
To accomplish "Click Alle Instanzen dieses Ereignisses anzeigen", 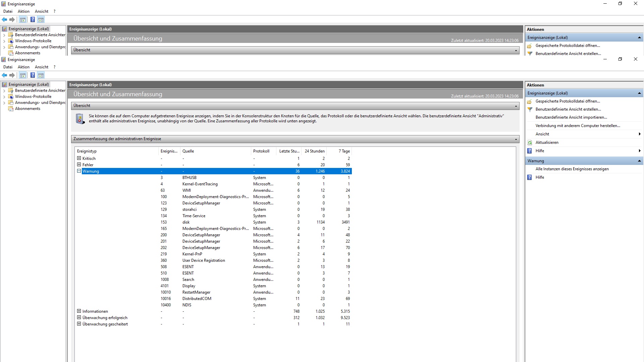I will (572, 169).
